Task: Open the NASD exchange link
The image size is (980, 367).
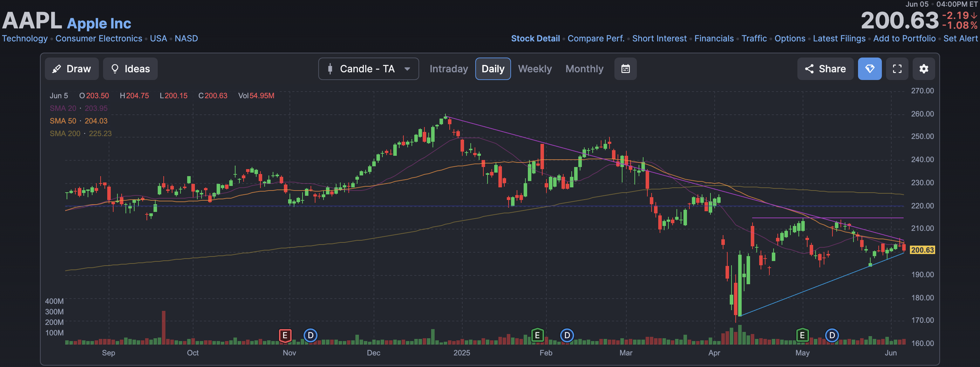Action: 186,39
